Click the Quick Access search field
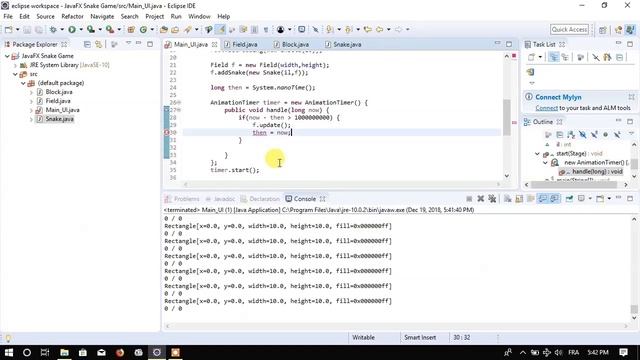The width and height of the screenshot is (640, 360). (x=569, y=29)
